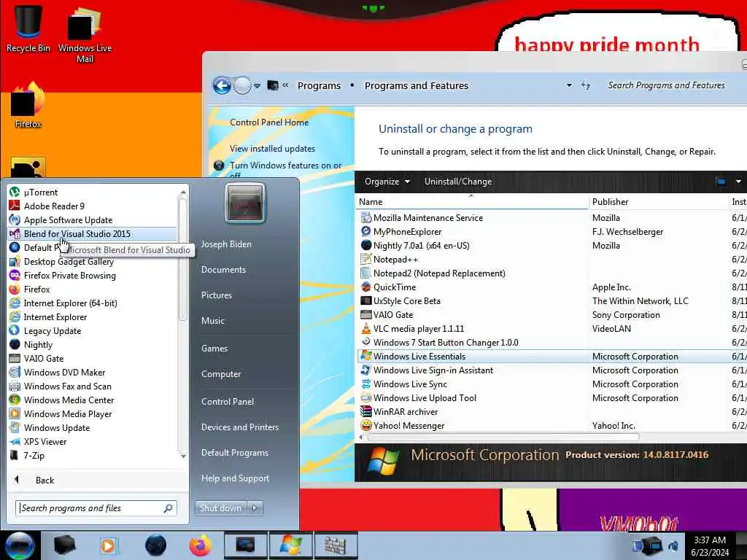Screen dimensions: 747x560
Task: Launch XPS Viewer
Action: tap(93, 441)
